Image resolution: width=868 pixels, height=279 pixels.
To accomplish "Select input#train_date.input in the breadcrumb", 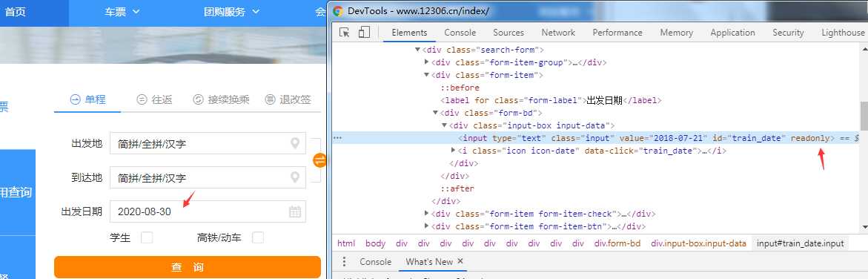I will (800, 243).
